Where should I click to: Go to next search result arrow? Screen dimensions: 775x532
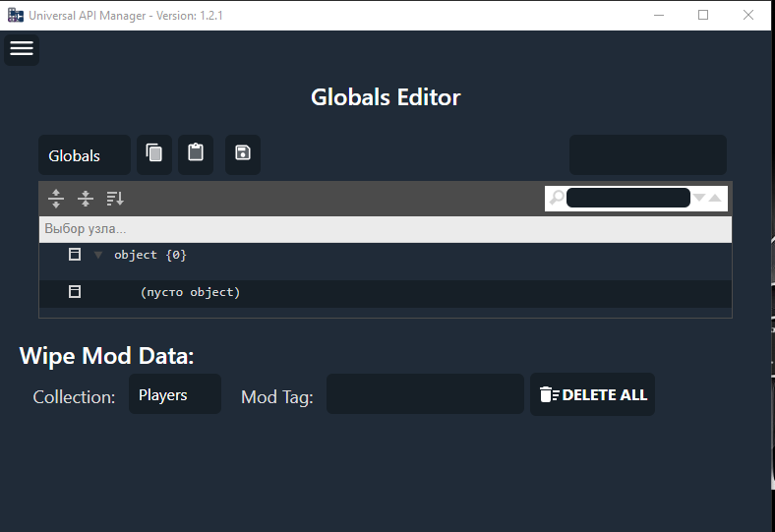click(x=699, y=198)
